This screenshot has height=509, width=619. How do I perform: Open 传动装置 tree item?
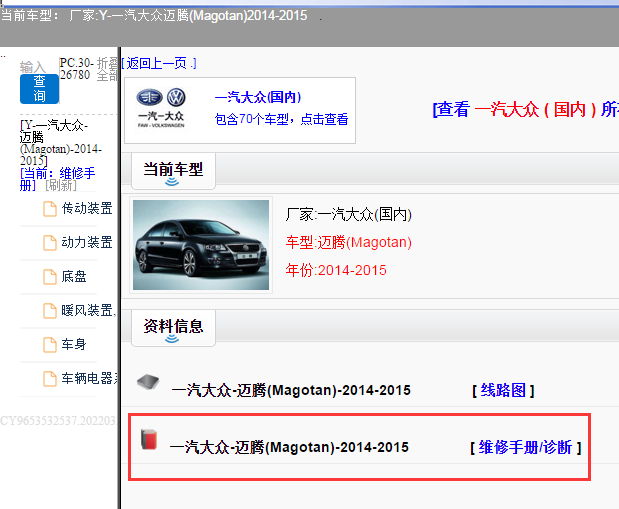pos(87,208)
